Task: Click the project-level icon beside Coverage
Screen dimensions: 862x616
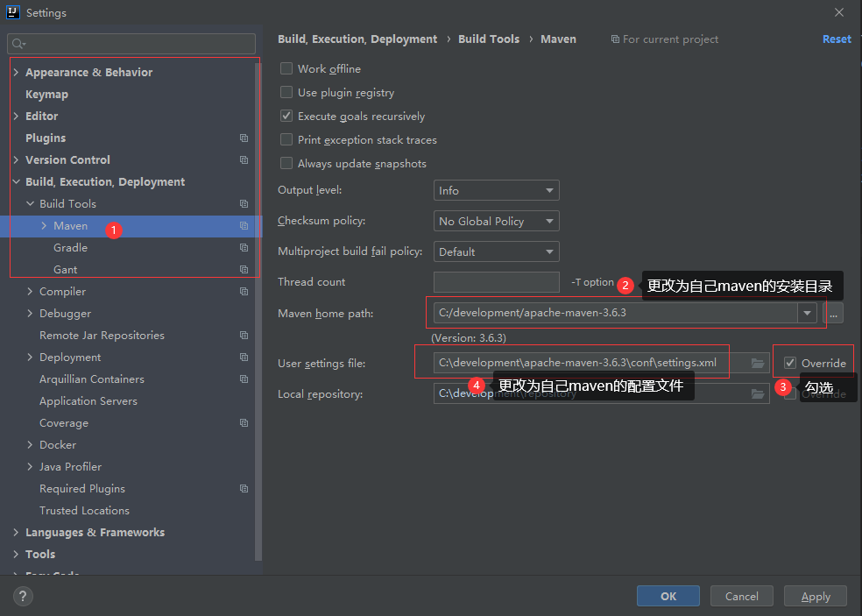Action: tap(244, 423)
